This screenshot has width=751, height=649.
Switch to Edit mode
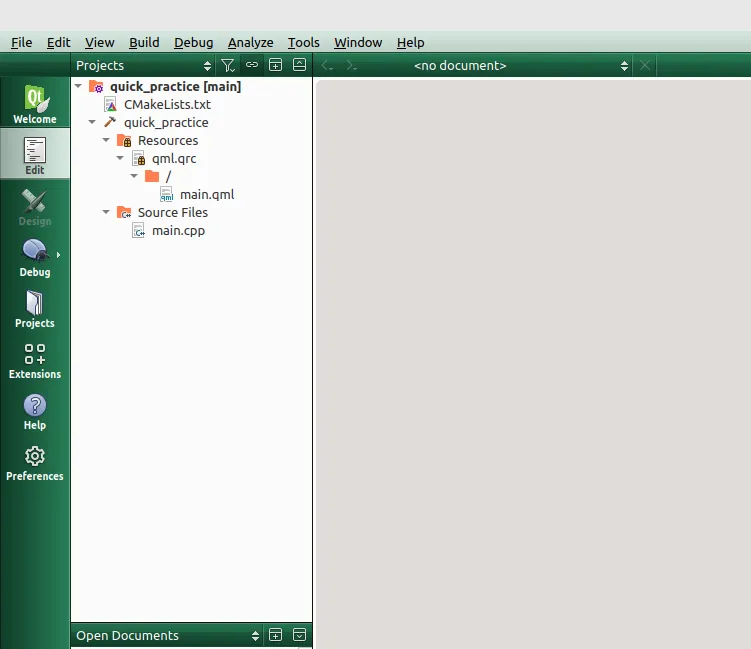pyautogui.click(x=35, y=154)
